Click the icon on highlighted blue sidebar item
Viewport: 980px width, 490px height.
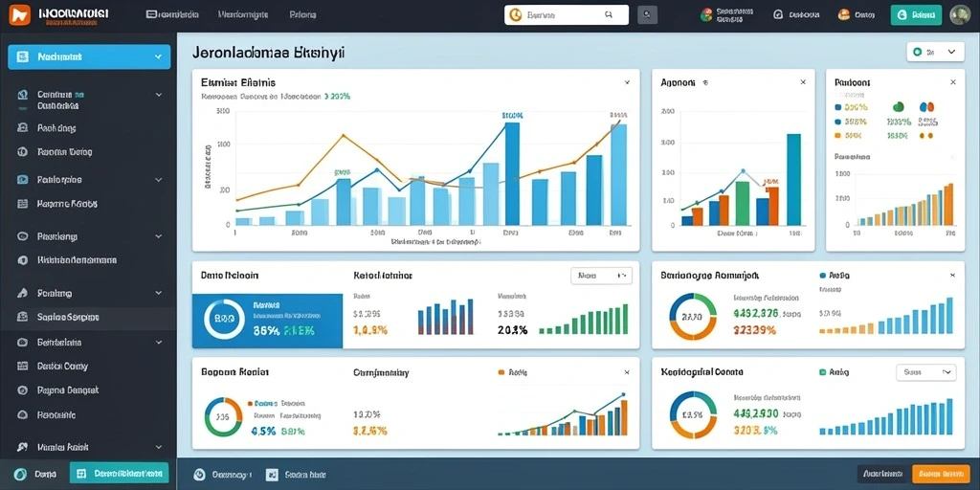click(x=23, y=56)
